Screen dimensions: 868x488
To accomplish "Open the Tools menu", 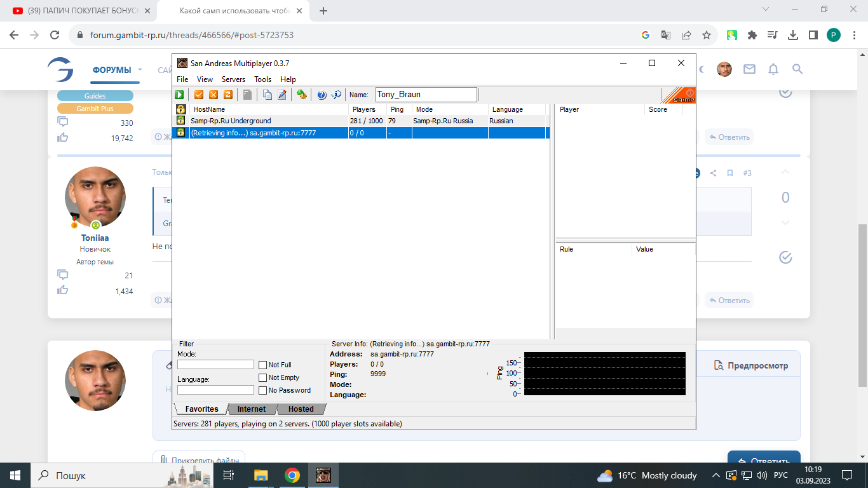I will click(262, 79).
